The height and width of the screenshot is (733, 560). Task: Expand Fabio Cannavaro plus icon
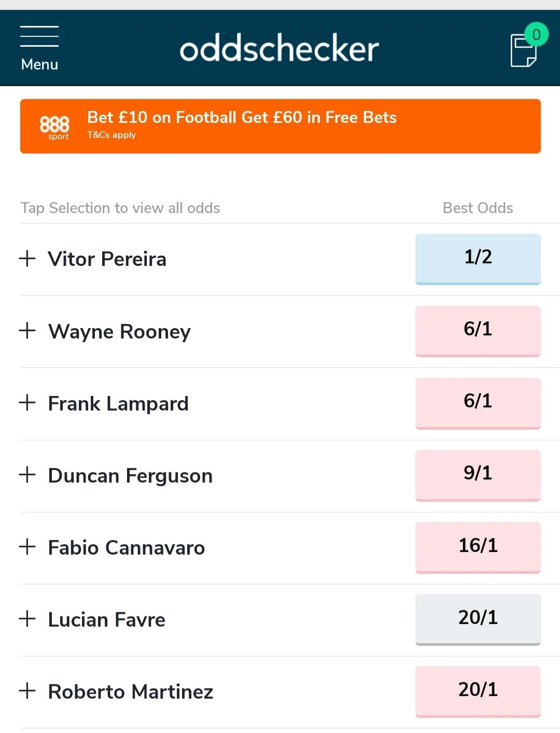(27, 546)
